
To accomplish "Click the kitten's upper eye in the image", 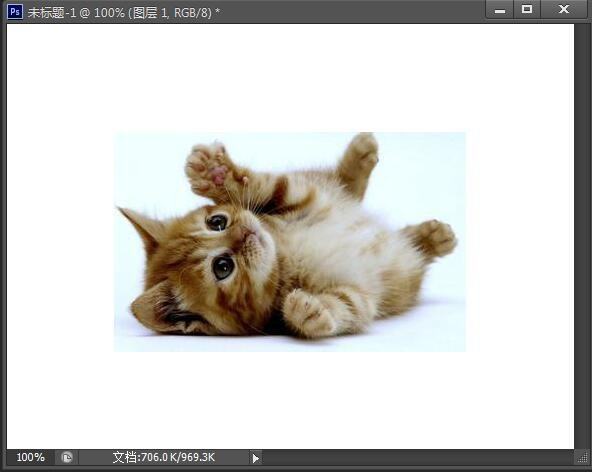I will tap(217, 222).
